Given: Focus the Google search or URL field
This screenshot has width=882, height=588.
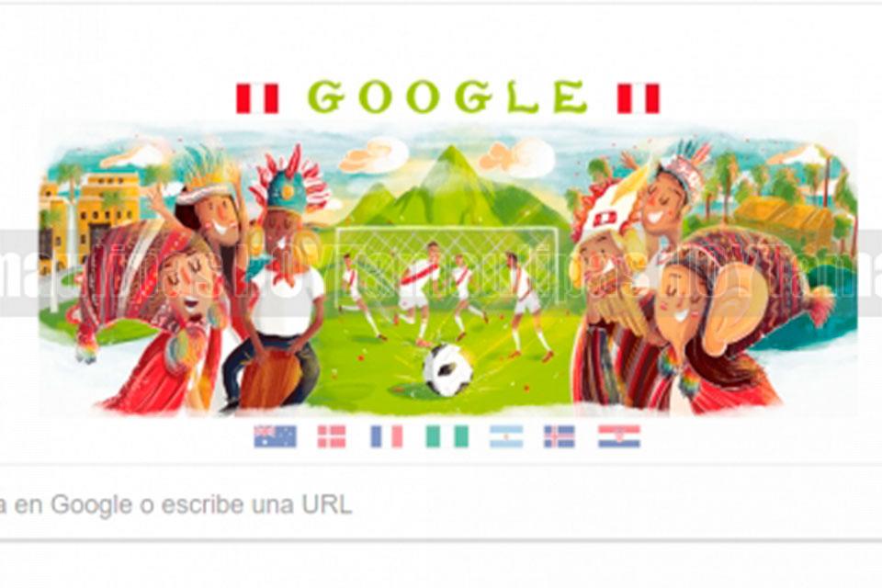Looking at the screenshot, I should [441, 503].
